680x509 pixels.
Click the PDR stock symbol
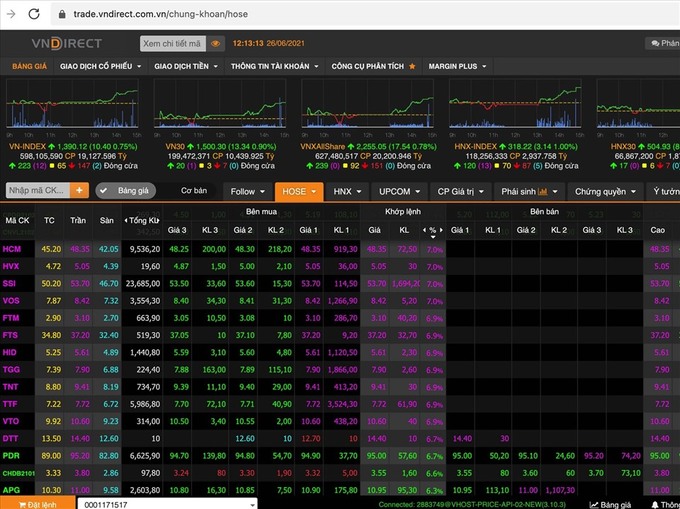(11, 456)
